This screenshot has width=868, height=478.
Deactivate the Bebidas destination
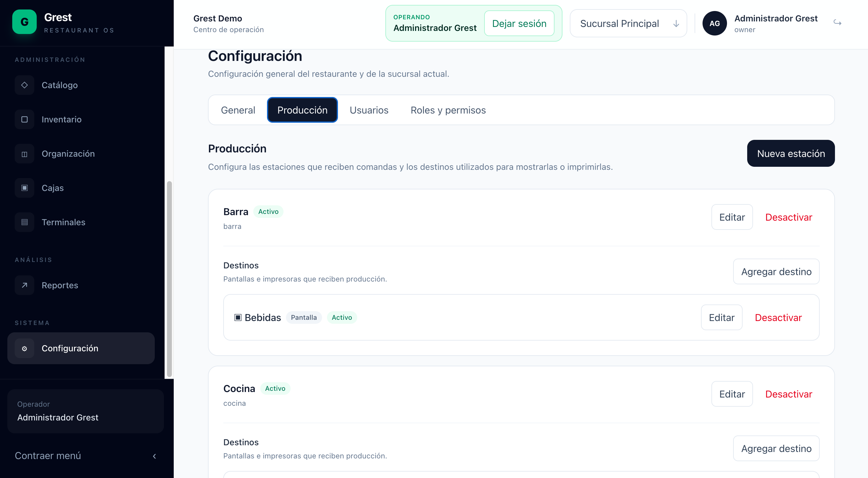(778, 318)
